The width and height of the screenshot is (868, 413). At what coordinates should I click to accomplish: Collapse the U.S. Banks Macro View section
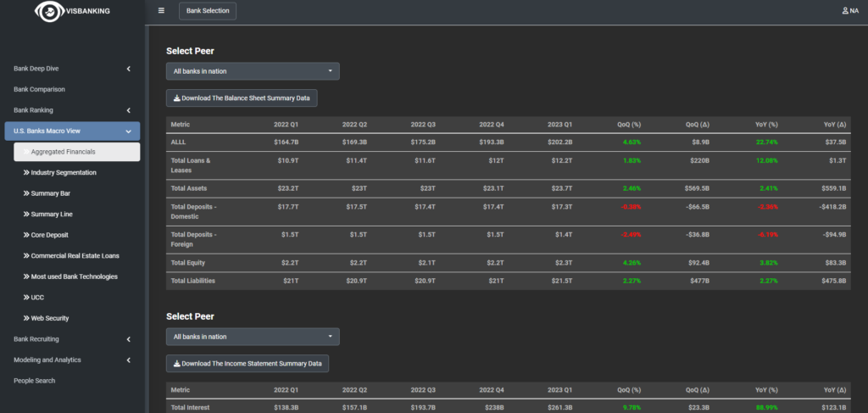tap(128, 131)
